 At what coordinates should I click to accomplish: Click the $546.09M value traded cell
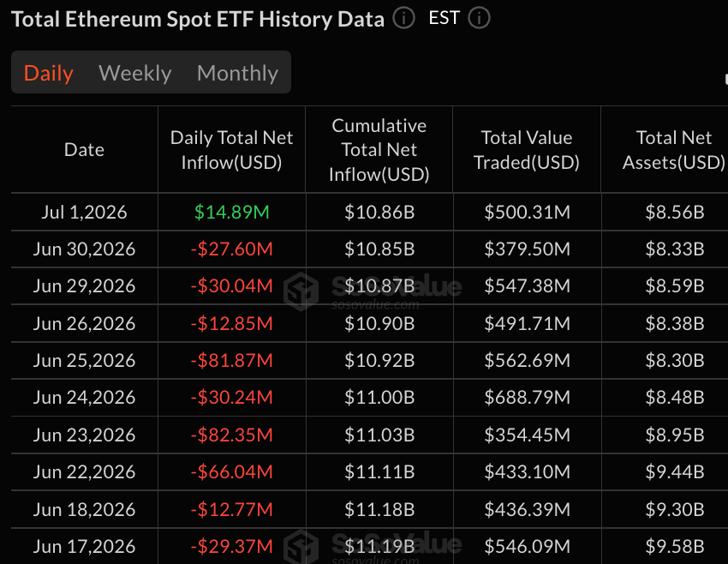(527, 546)
